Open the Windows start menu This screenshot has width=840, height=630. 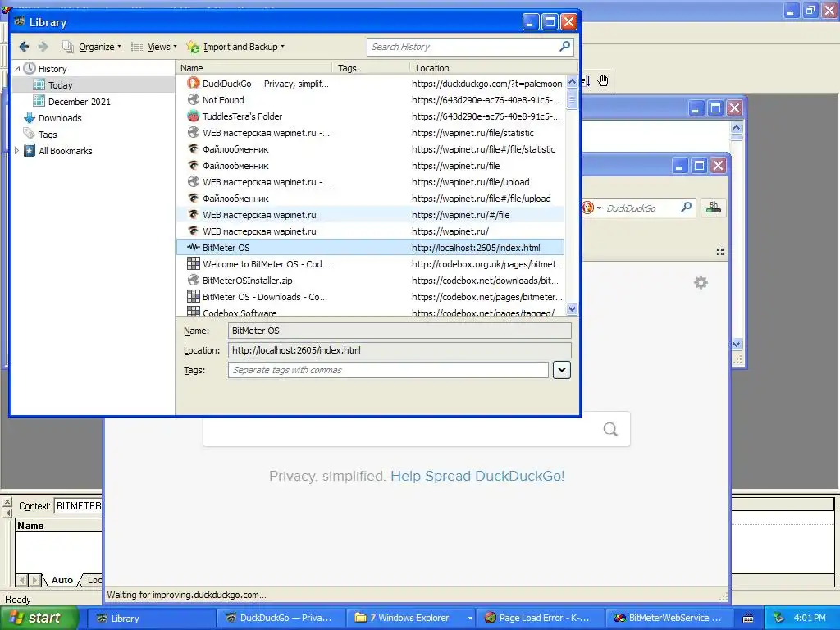point(39,619)
